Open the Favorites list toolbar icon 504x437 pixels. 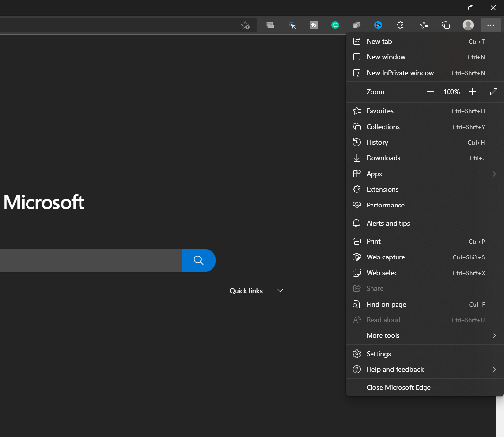click(x=424, y=25)
